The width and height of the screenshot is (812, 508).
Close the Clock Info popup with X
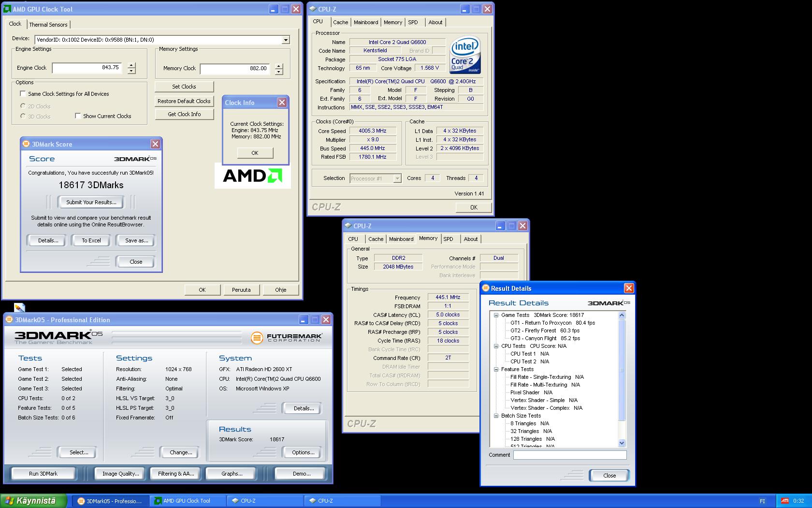282,103
